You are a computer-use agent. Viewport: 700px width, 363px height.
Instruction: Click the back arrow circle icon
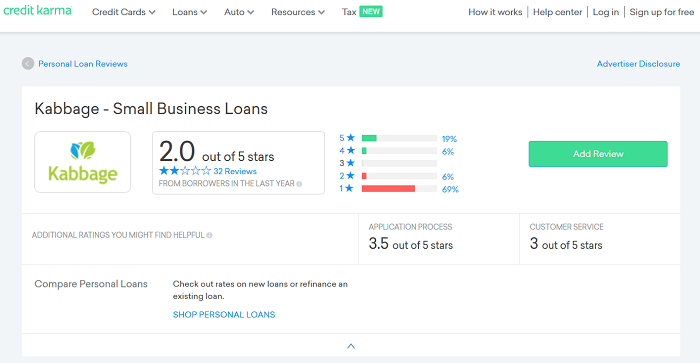point(28,63)
